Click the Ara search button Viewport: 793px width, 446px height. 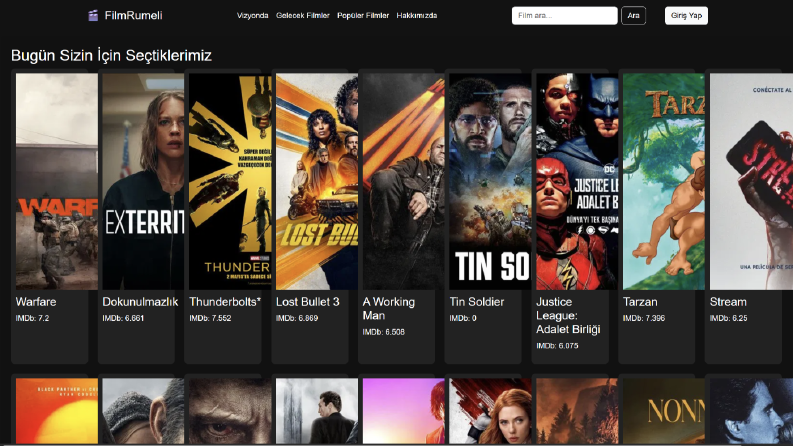[633, 16]
